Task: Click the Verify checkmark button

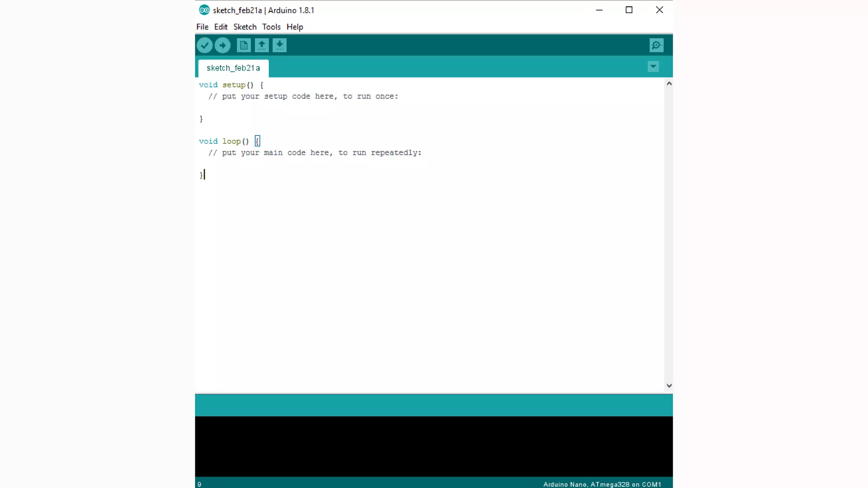Action: (x=204, y=45)
